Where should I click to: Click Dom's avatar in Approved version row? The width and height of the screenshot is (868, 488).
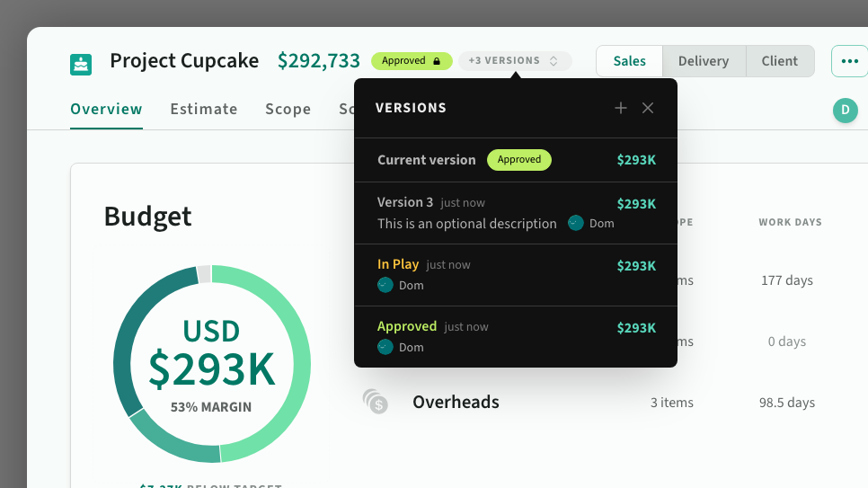(x=385, y=347)
